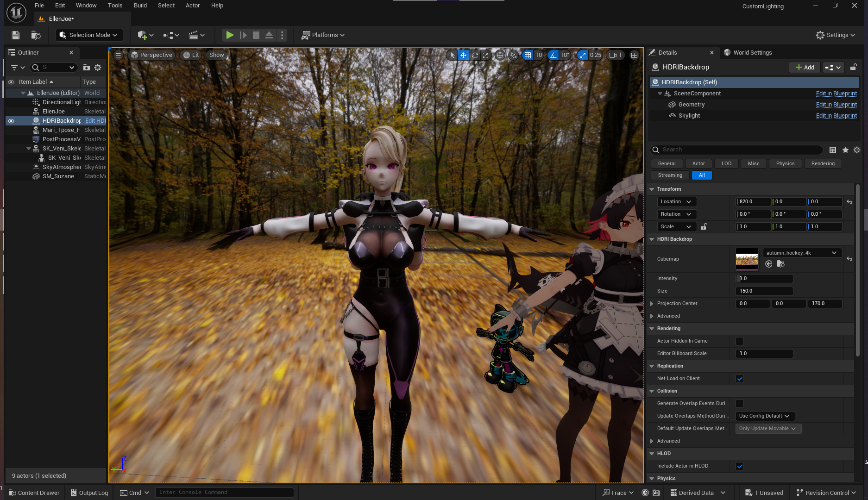Open the Actor menu
The image size is (868, 500).
pyautogui.click(x=193, y=6)
